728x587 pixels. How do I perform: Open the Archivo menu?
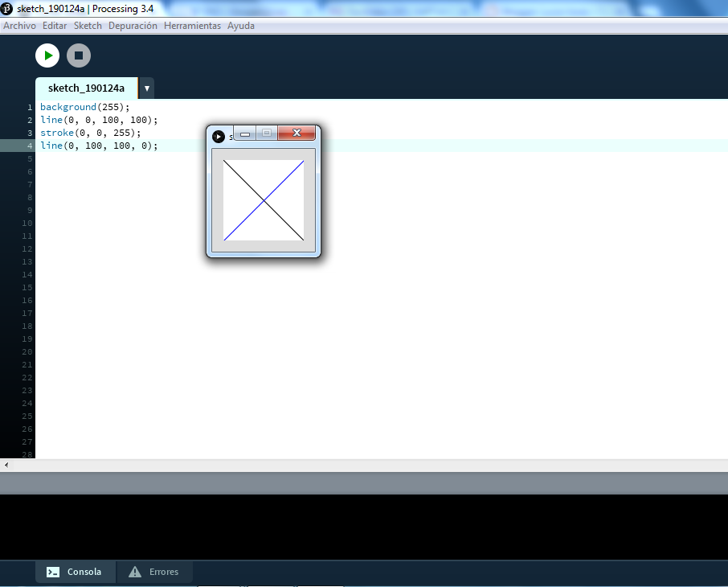[x=19, y=26]
